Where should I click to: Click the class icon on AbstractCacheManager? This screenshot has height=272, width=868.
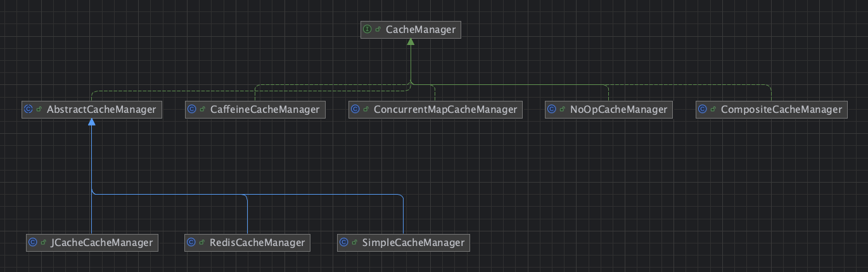point(28,110)
